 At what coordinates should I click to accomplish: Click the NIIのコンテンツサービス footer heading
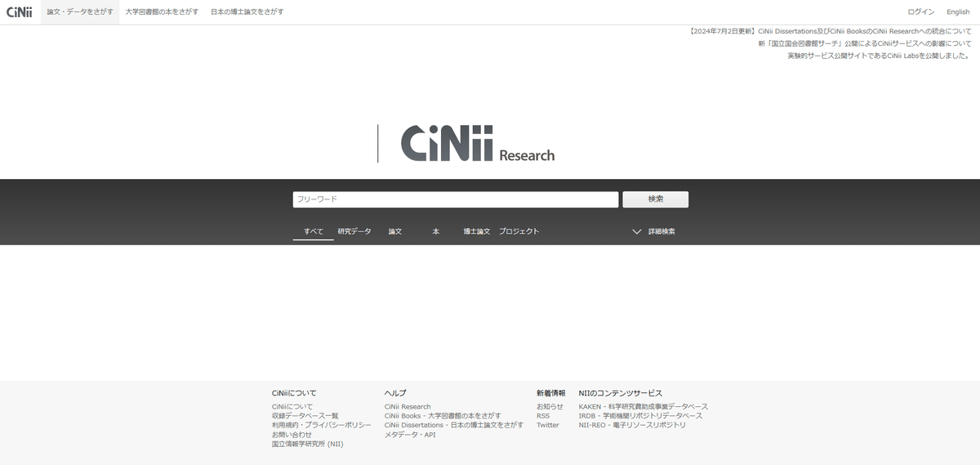(x=621, y=393)
